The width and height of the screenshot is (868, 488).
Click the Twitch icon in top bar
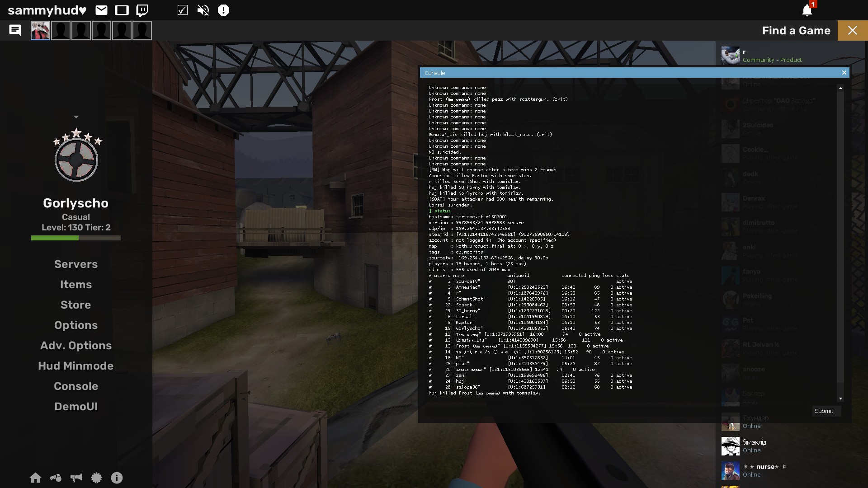(142, 10)
